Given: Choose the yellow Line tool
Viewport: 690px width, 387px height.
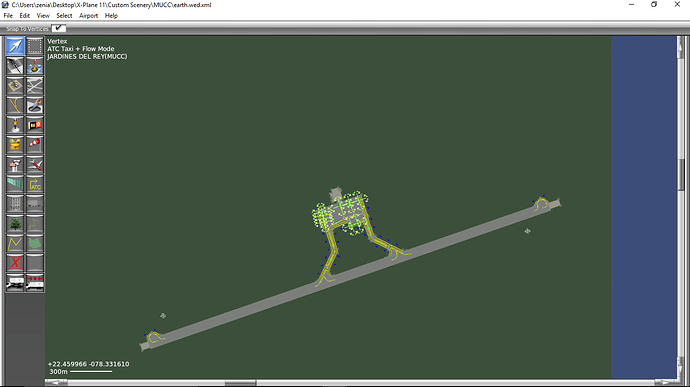Looking at the screenshot, I should tap(15, 243).
